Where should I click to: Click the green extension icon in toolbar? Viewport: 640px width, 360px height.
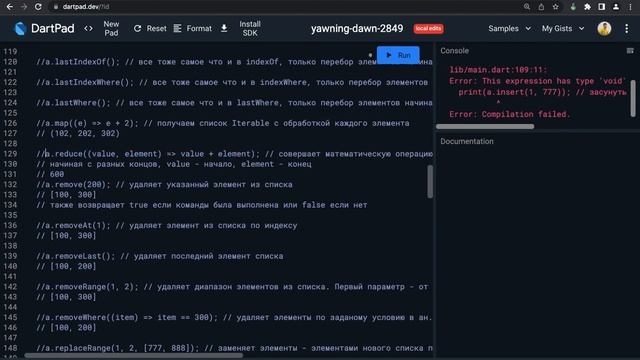[x=573, y=7]
